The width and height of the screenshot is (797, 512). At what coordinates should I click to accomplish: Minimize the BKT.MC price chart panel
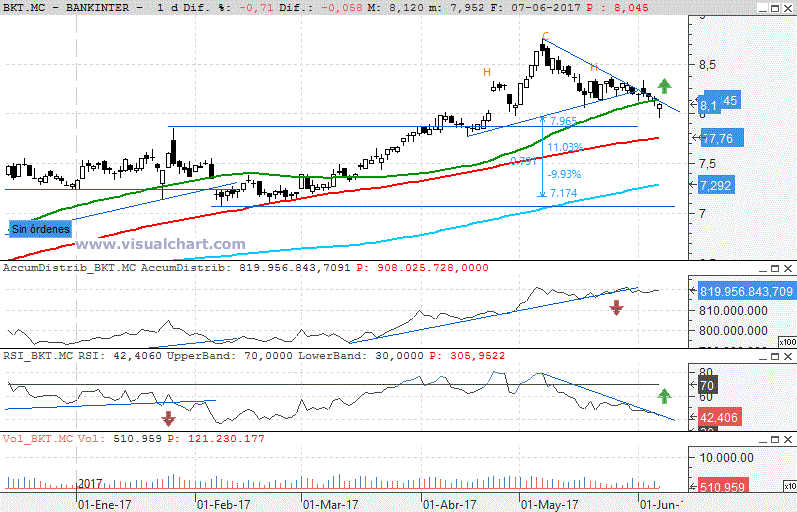tap(762, 8)
